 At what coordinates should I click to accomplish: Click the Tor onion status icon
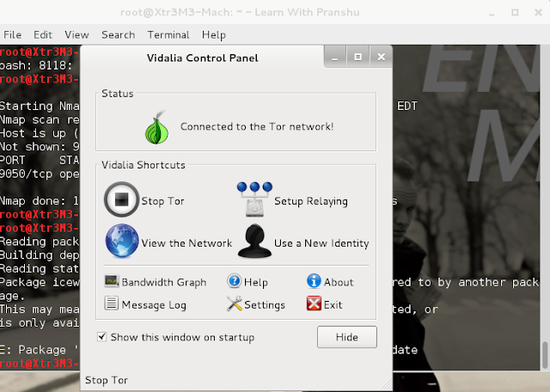(x=154, y=126)
